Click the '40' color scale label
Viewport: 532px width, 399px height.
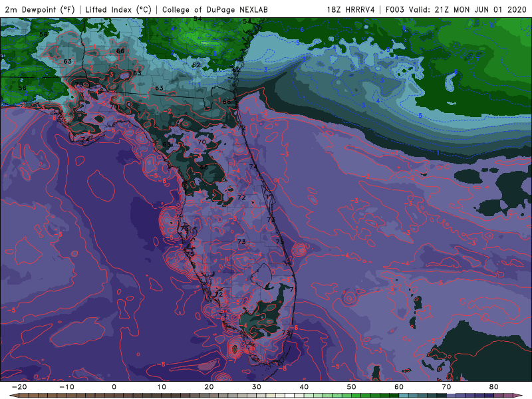pos(304,387)
